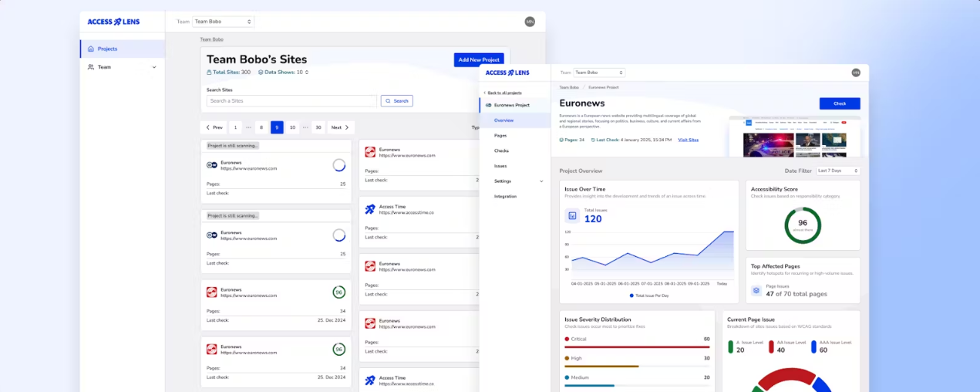
Task: Select page 8 in pagination
Action: click(x=261, y=127)
